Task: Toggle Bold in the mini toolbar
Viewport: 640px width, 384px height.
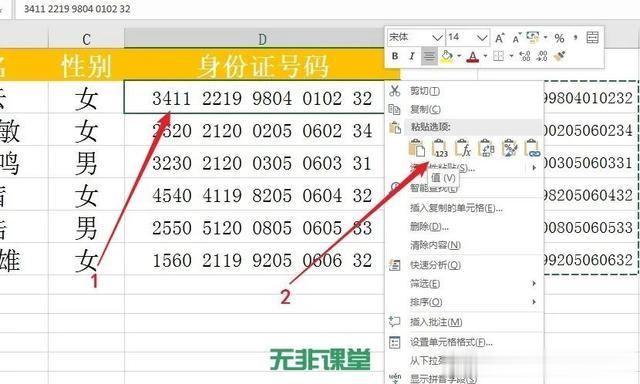Action: [395, 56]
